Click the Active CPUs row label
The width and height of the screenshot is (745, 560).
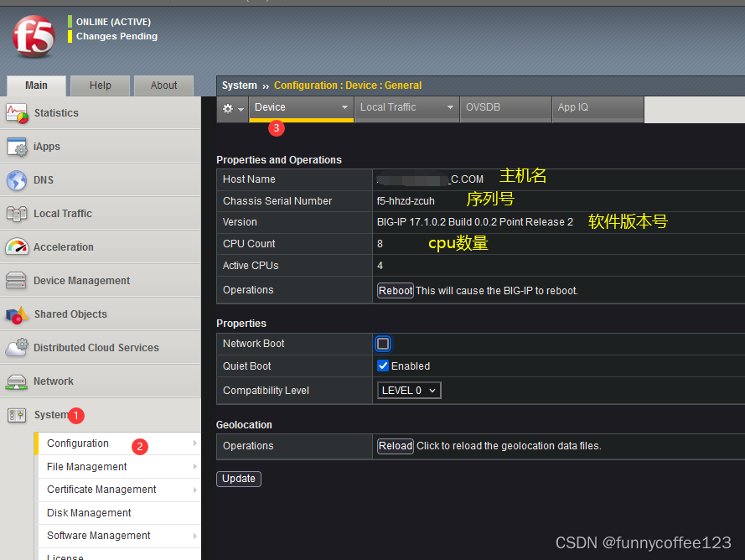tap(251, 266)
